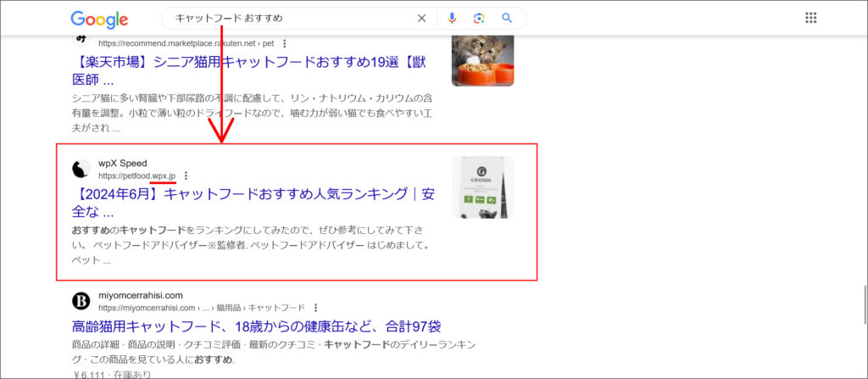
Task: Start voice search with microphone icon
Action: pyautogui.click(x=452, y=18)
